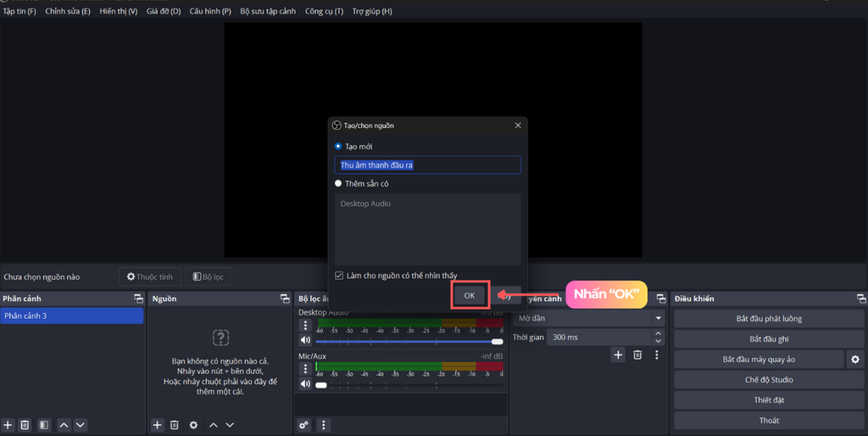Remove source with the trash icon in Nguồn panel
Screen dimensions: 868x436
tap(175, 425)
